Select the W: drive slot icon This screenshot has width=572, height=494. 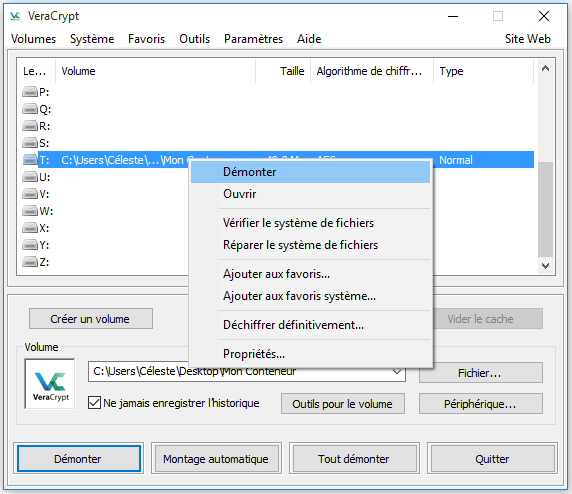[x=30, y=211]
